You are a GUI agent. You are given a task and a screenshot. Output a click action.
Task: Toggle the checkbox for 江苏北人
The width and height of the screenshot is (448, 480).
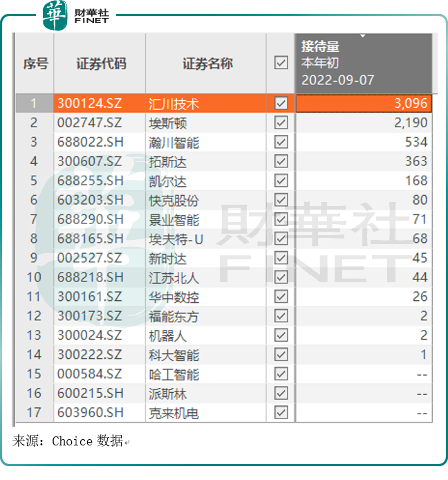(x=281, y=277)
